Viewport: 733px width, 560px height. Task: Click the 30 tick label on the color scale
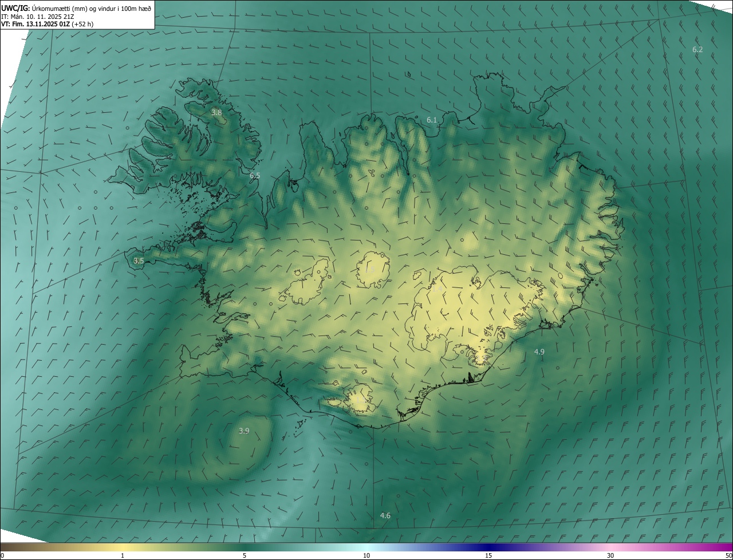[610, 556]
